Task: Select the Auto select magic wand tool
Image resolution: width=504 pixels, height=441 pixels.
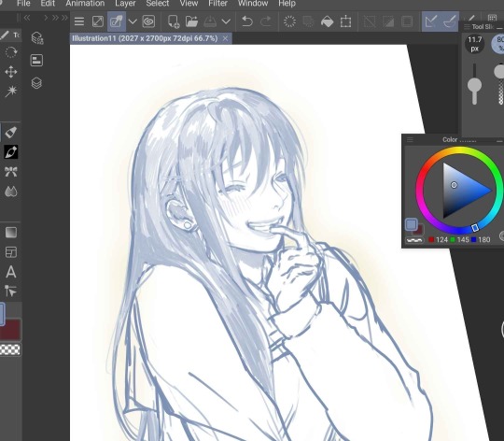Action: (x=11, y=92)
